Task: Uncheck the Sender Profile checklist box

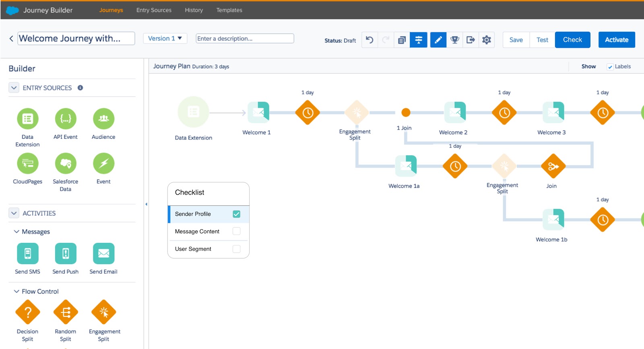Action: tap(237, 214)
